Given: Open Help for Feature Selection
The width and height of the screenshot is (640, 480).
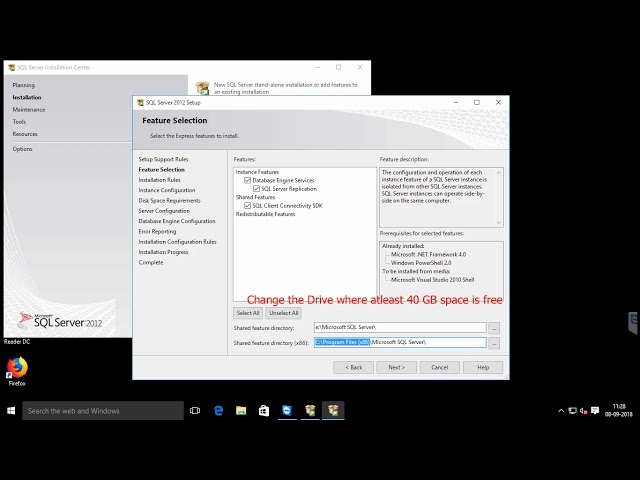Looking at the screenshot, I should coord(483,367).
